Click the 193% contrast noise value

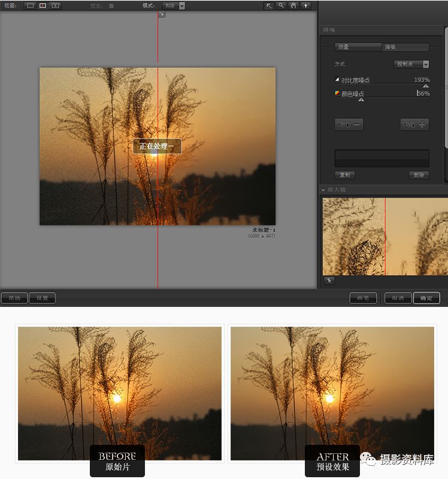(422, 80)
